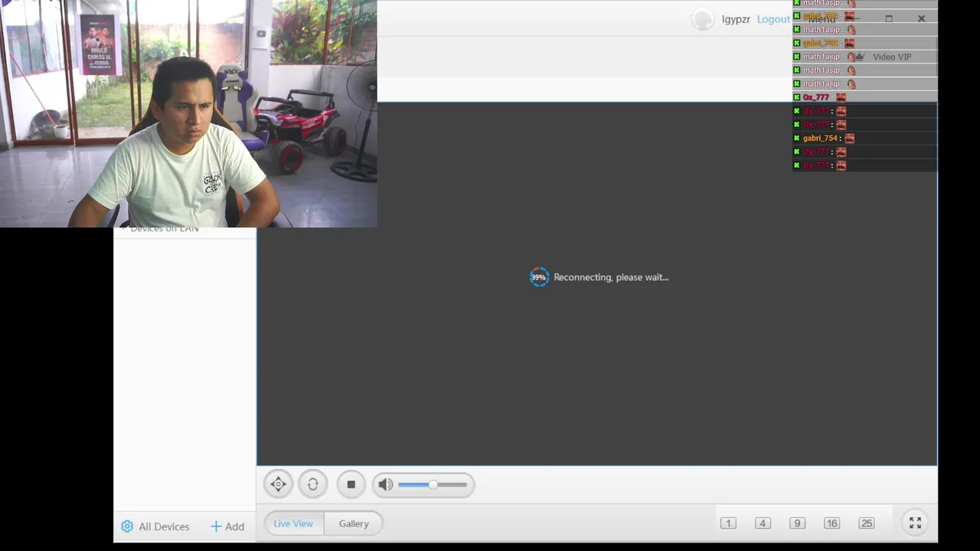Image resolution: width=980 pixels, height=551 pixels.
Task: Click the reconnecting progress spinner
Action: [539, 277]
